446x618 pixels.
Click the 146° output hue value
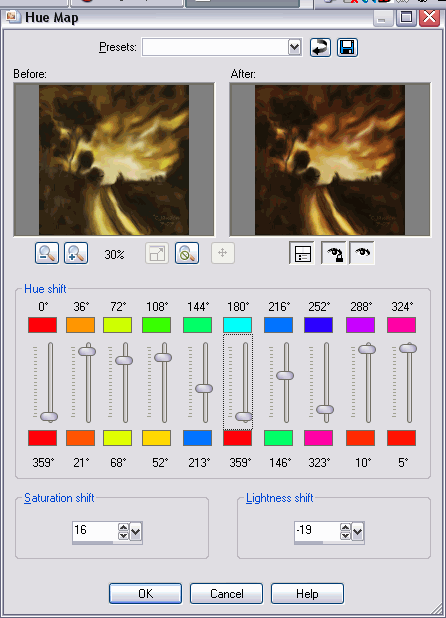click(x=280, y=462)
